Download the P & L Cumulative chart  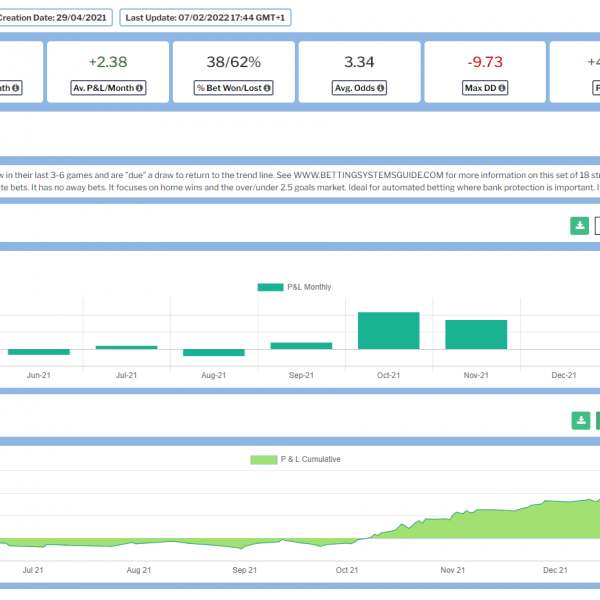coord(581,421)
